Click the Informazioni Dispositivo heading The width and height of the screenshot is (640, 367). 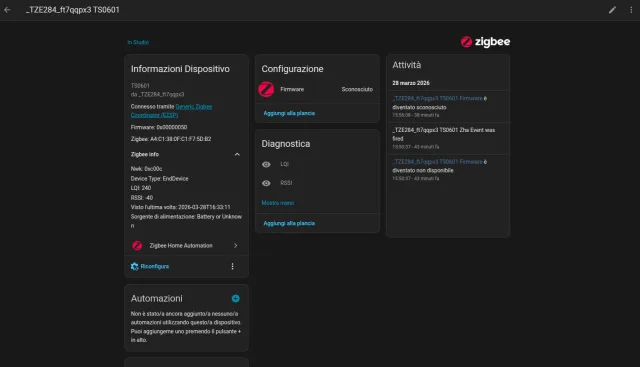coord(180,69)
